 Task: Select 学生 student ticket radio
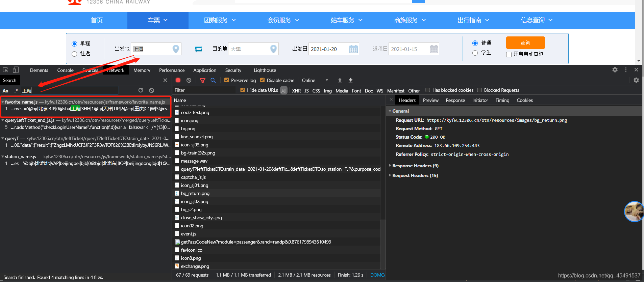(475, 53)
